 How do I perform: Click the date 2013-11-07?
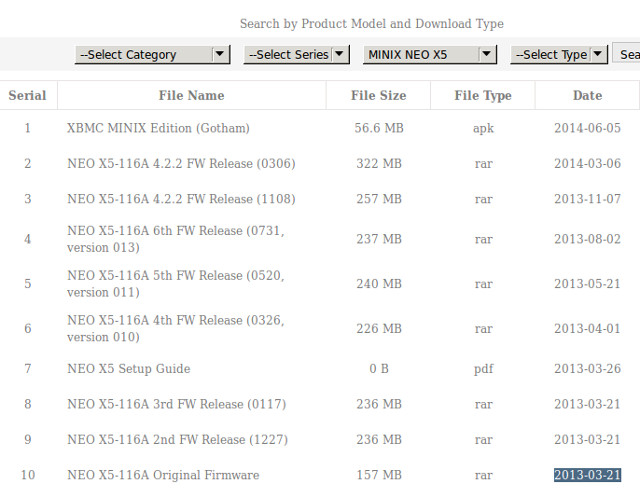(x=587, y=199)
